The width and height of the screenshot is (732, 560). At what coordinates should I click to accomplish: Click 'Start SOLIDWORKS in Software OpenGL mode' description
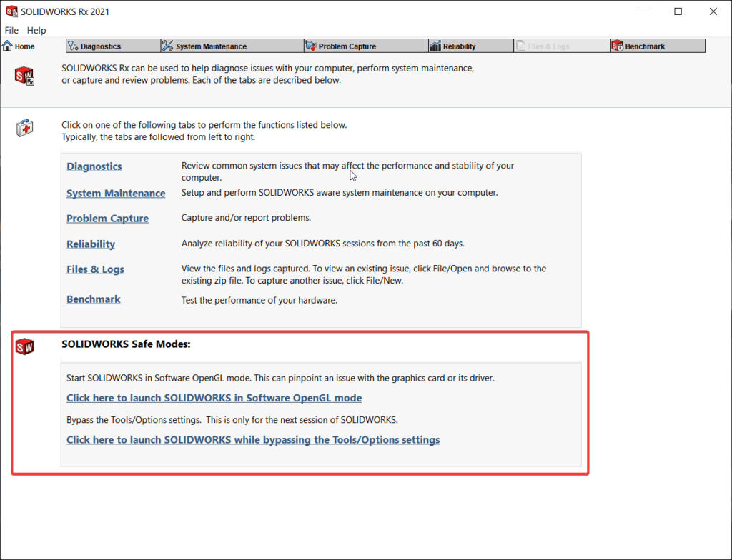(280, 378)
